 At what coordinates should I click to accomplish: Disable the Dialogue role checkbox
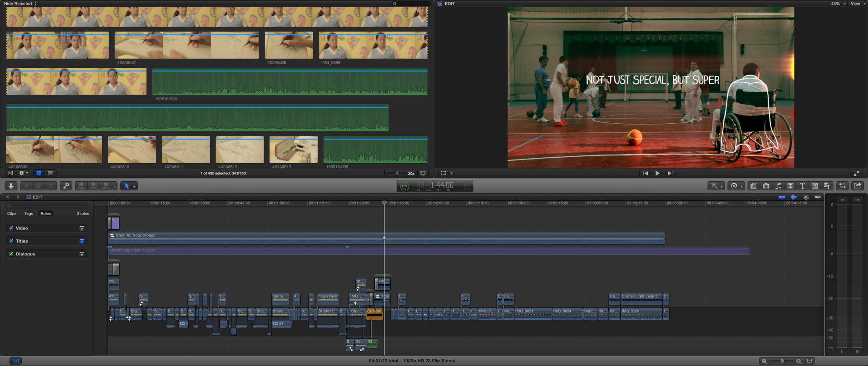[x=11, y=254]
